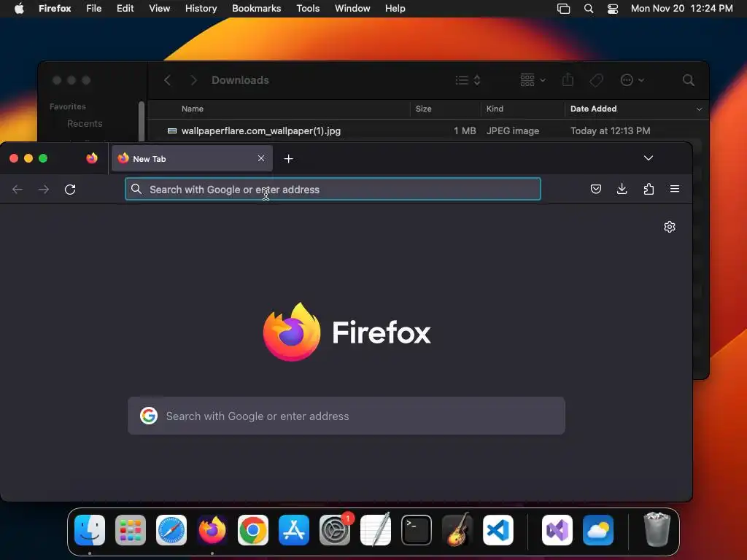Select the New Tab tab

coord(192,158)
